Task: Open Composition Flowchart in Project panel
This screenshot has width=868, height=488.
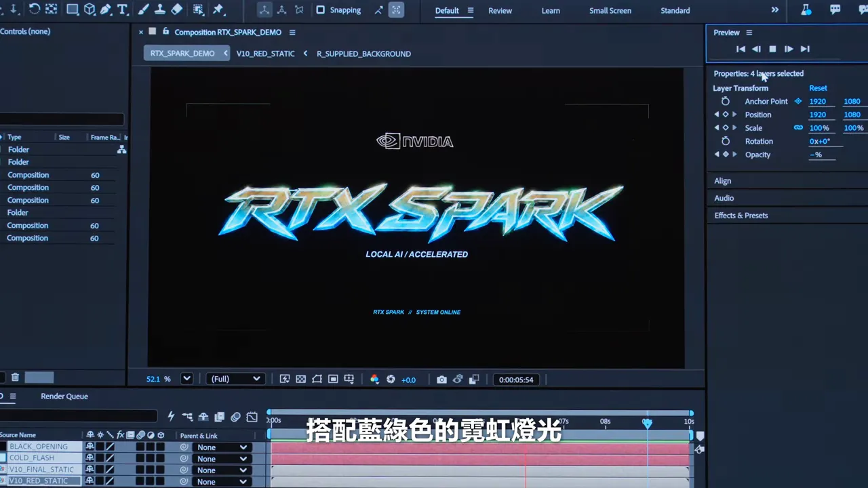Action: 121,149
